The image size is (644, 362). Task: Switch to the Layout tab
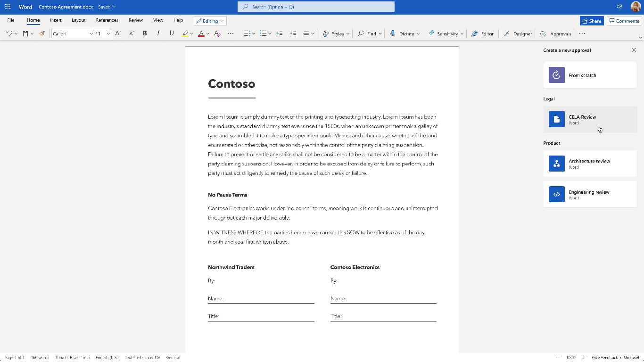(x=79, y=20)
